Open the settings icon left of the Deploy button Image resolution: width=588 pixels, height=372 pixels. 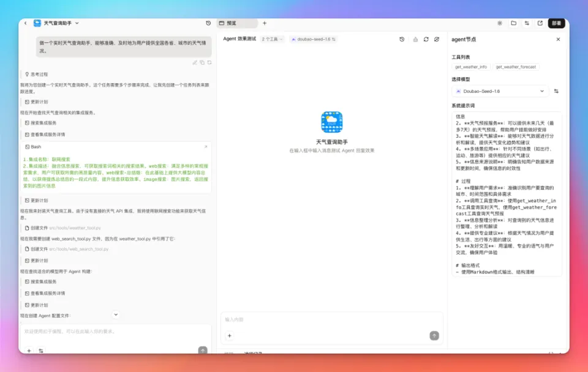coord(528,23)
